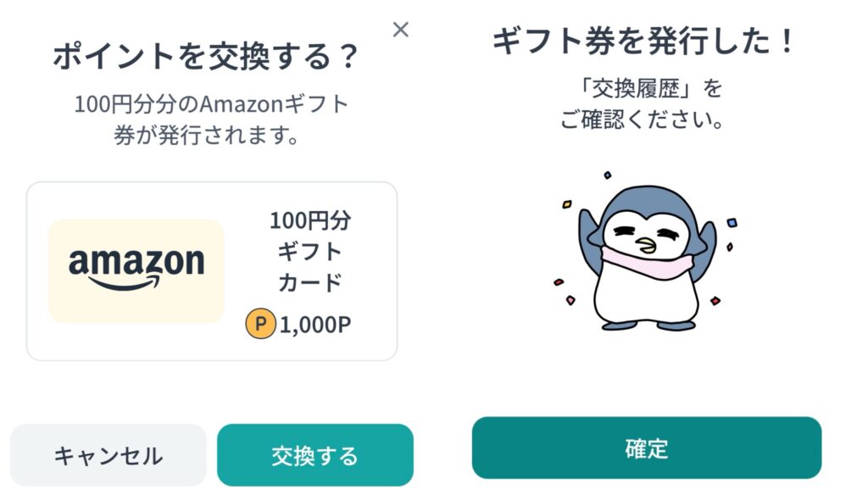Click the ポイントを交換する？ heading

point(206,57)
